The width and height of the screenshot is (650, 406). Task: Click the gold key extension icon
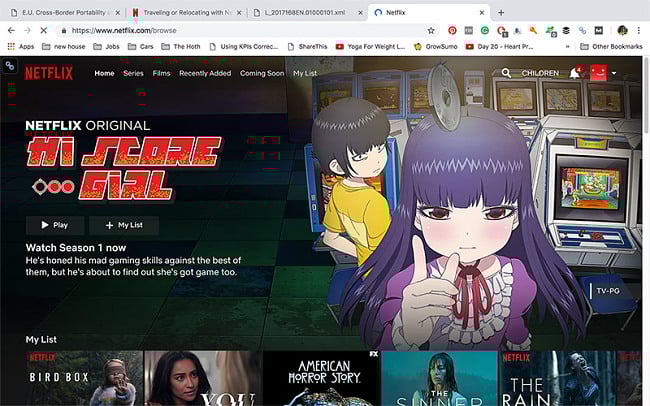(x=533, y=30)
